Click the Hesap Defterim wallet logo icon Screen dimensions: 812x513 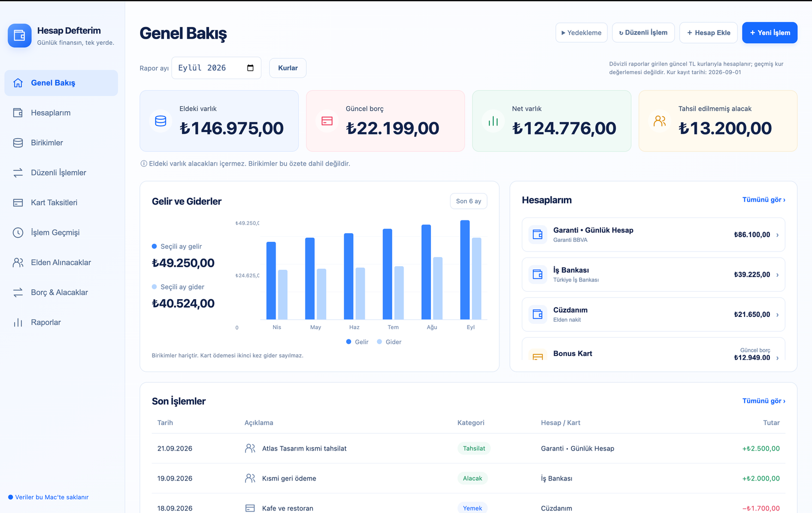[20, 36]
